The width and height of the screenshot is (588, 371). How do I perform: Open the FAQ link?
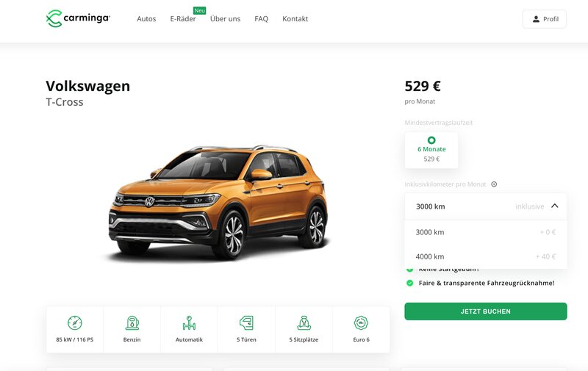262,19
